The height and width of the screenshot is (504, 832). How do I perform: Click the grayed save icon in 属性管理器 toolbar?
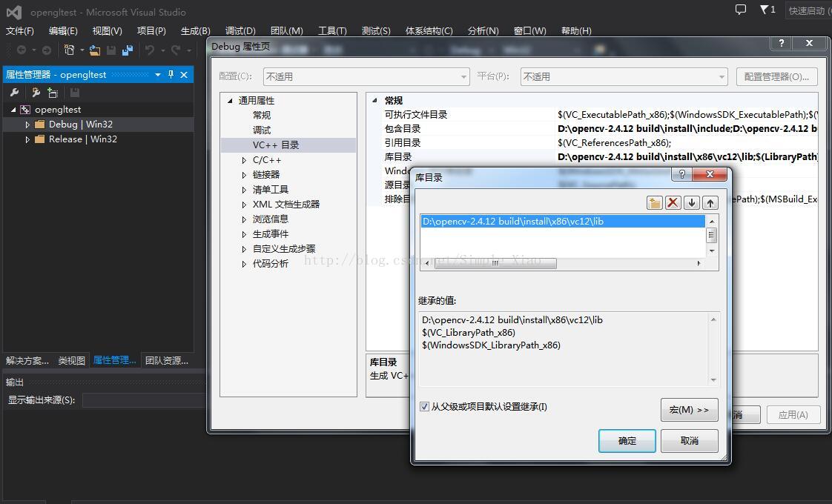pyautogui.click(x=75, y=93)
